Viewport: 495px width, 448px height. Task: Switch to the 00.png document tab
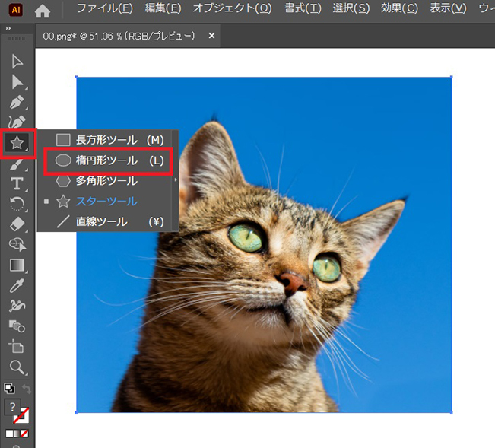tap(119, 36)
